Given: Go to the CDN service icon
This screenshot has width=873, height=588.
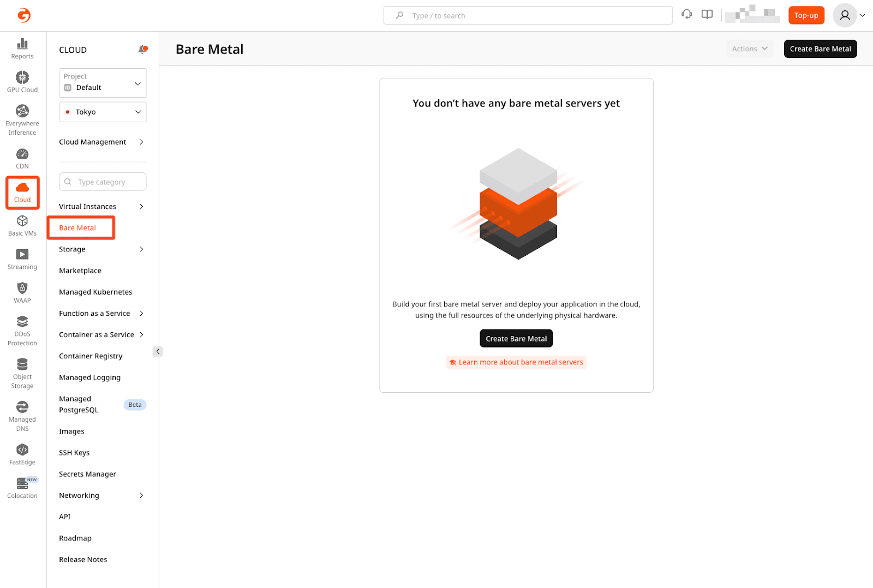Looking at the screenshot, I should click(22, 159).
